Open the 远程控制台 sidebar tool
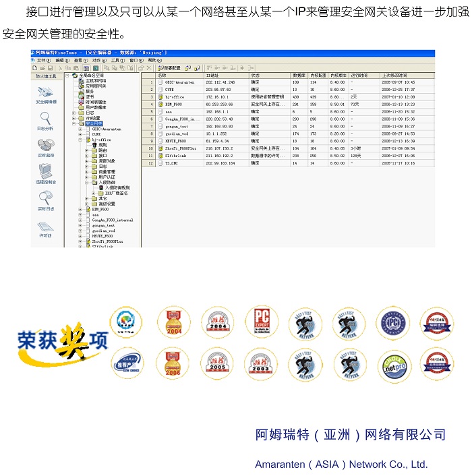Image resolution: width=472 pixels, height=476 pixels. tap(46, 174)
